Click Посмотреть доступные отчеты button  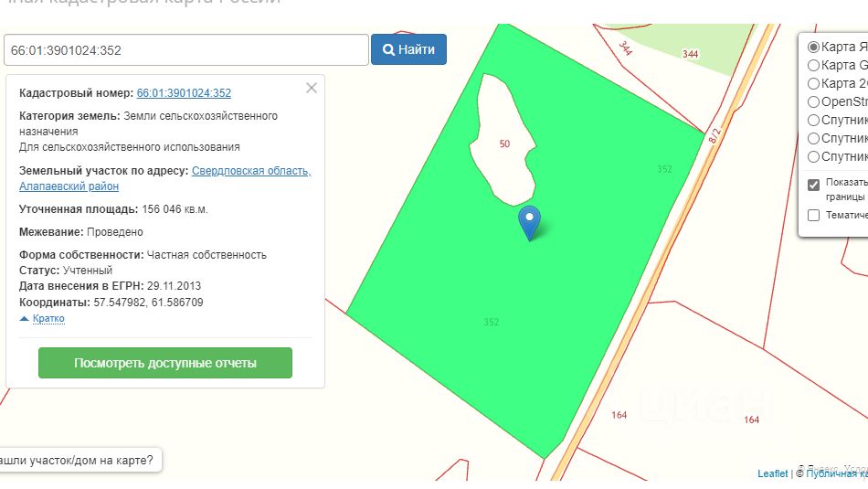165,363
